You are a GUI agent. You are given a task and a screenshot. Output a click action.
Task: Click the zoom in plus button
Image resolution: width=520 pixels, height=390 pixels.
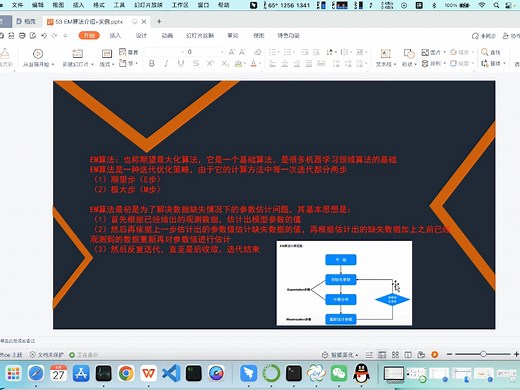pos(516,354)
